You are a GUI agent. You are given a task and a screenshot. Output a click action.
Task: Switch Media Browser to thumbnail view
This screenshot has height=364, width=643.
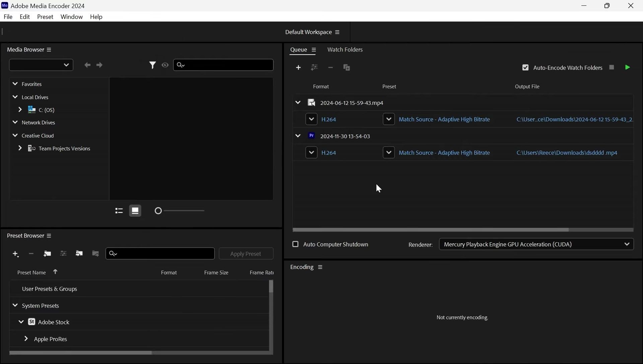(135, 211)
